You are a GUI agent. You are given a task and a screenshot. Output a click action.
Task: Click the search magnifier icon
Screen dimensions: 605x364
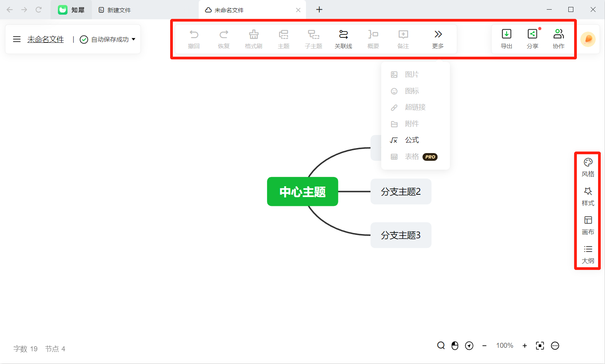tap(441, 345)
